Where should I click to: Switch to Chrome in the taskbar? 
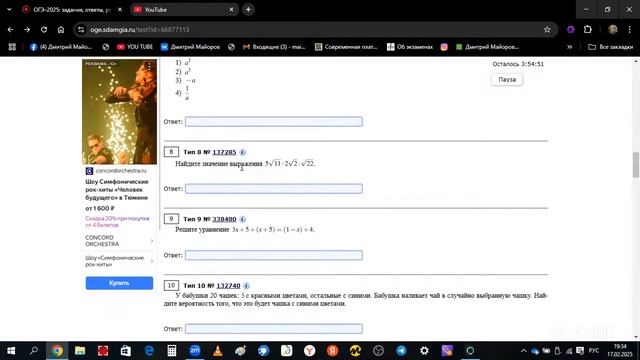pos(57,351)
